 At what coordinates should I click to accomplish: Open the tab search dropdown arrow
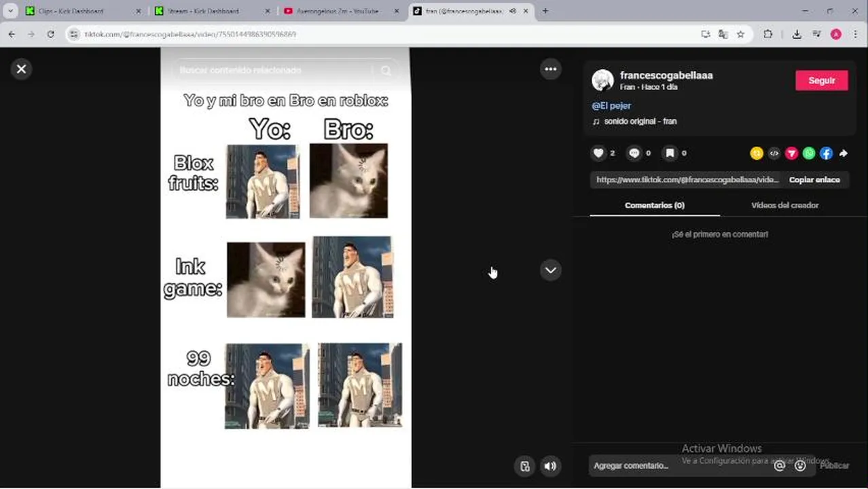click(10, 11)
